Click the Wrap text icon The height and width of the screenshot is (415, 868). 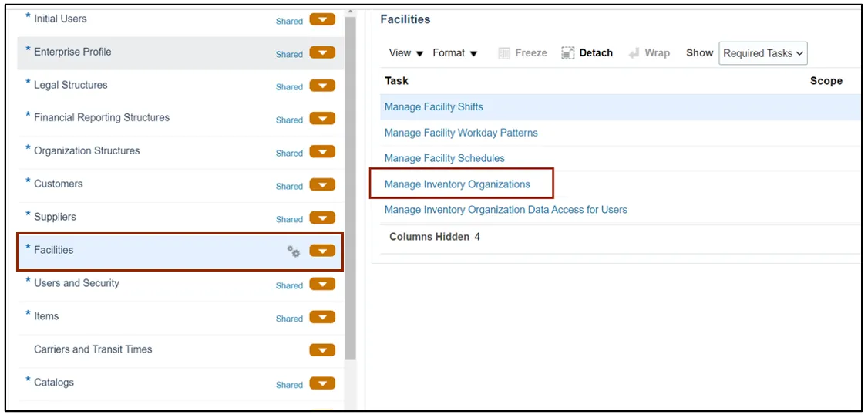(x=634, y=53)
